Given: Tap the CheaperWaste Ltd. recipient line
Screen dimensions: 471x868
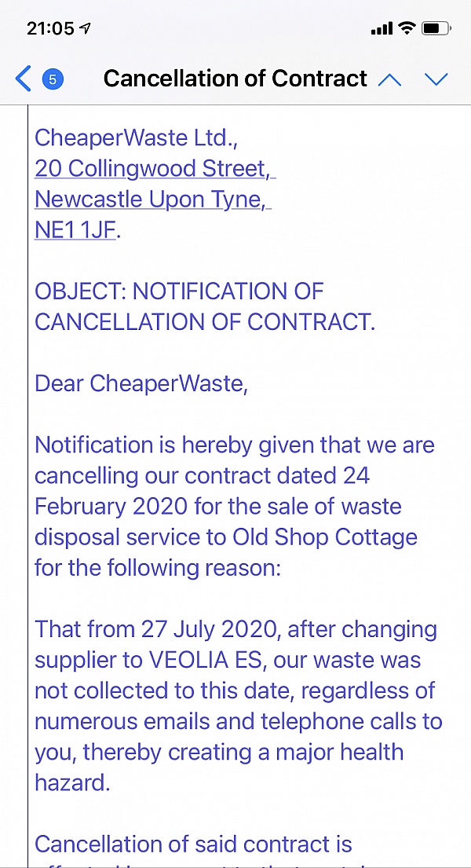Looking at the screenshot, I should [x=136, y=137].
